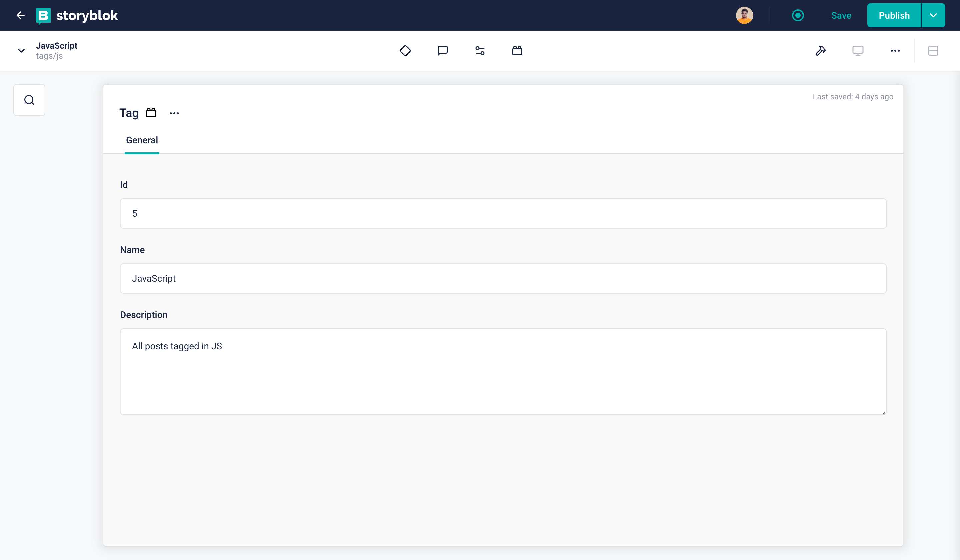The height and width of the screenshot is (560, 960).
Task: Click the Description field label
Action: point(144,315)
